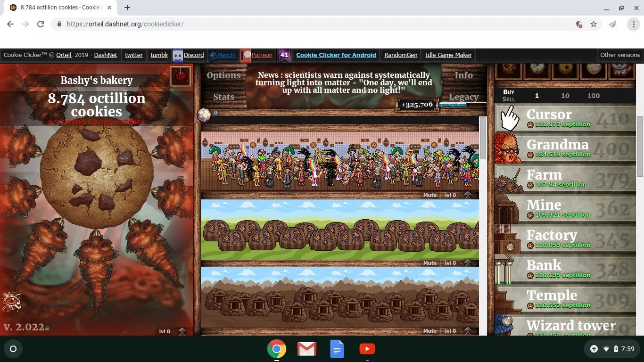Purchase a Wizard tower
This screenshot has height=362, width=644.
click(565, 326)
